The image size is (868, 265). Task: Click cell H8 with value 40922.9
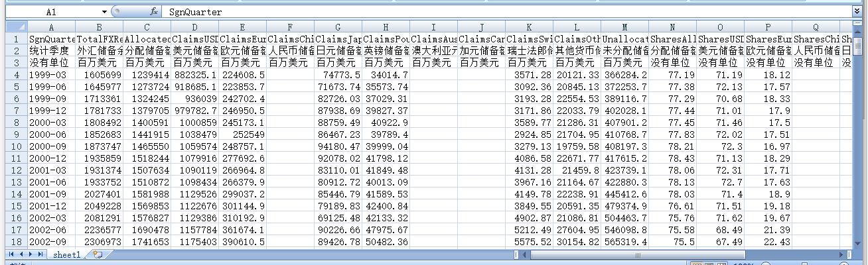point(386,123)
